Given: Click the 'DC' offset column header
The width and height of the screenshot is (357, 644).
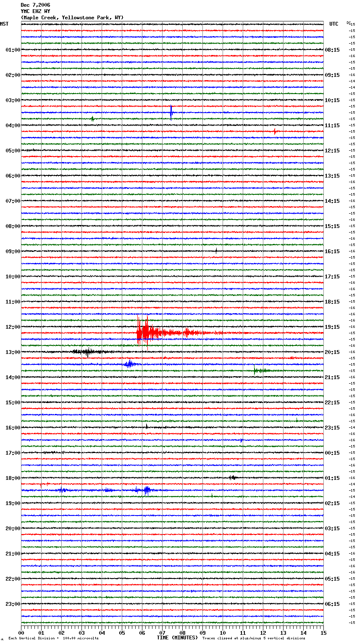Looking at the screenshot, I should 349,23.
